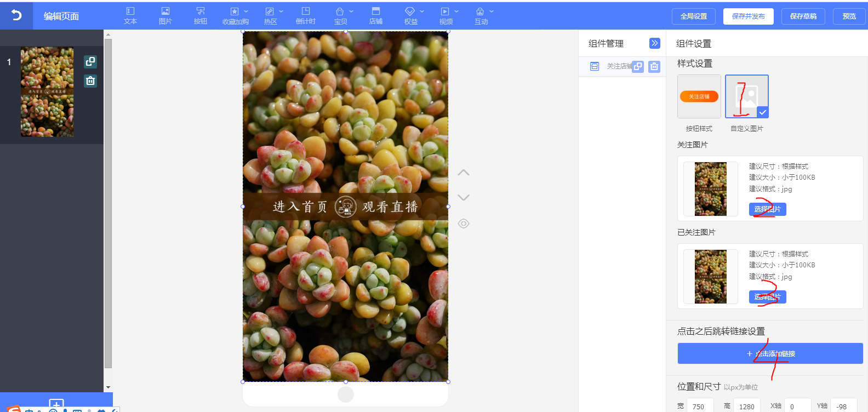The image size is (868, 412).
Task: Expand the 热区 dropdown arrow
Action: pyautogui.click(x=281, y=12)
